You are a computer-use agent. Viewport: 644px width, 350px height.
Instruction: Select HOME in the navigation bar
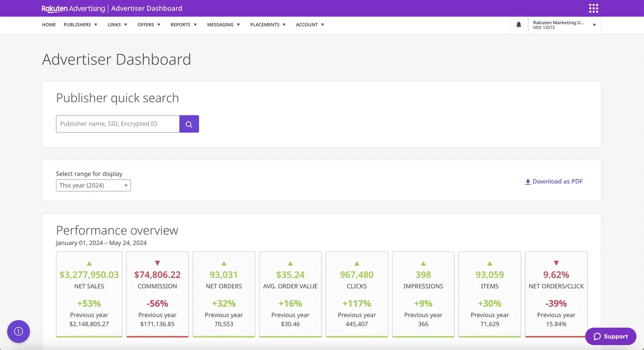tap(49, 24)
